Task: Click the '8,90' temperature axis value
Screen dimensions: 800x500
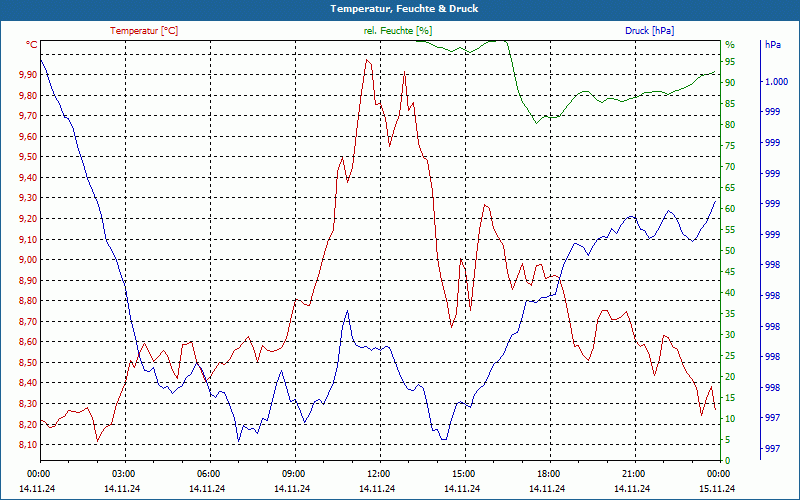Action: (x=29, y=281)
